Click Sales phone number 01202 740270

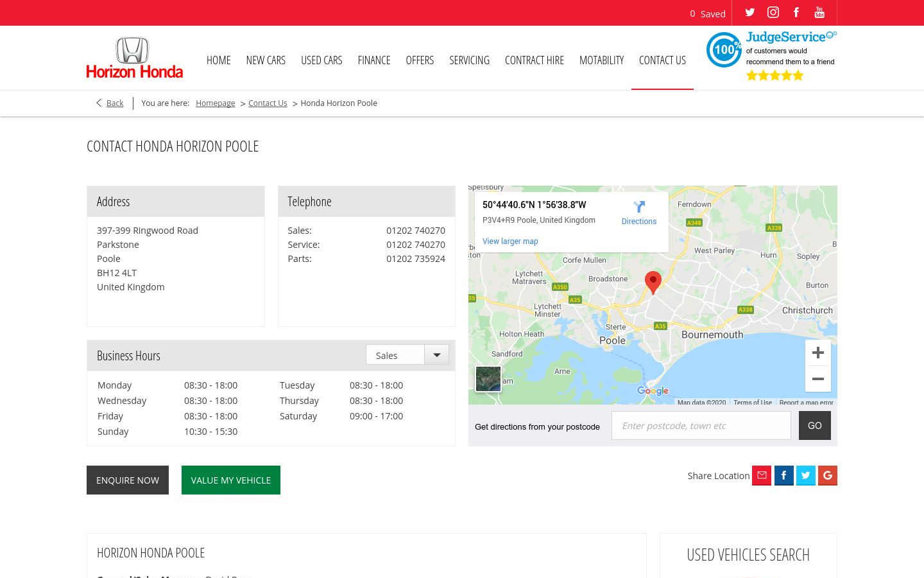pyautogui.click(x=416, y=230)
